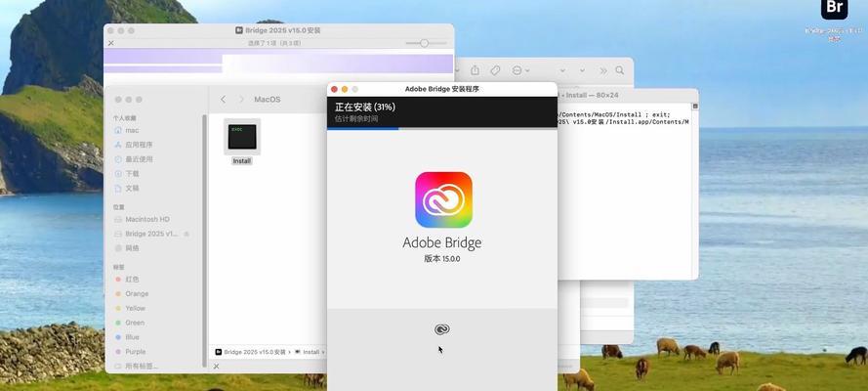868x391 pixels.
Task: Adjust the icon size slider in Bridge window
Action: [426, 43]
